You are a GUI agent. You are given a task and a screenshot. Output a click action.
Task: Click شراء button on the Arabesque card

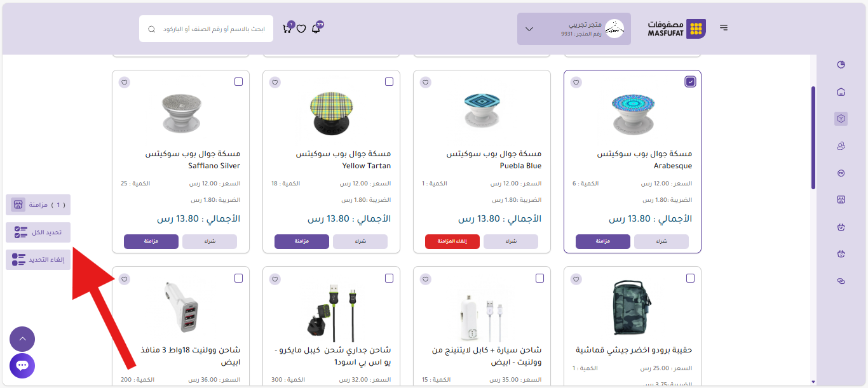[x=661, y=241]
